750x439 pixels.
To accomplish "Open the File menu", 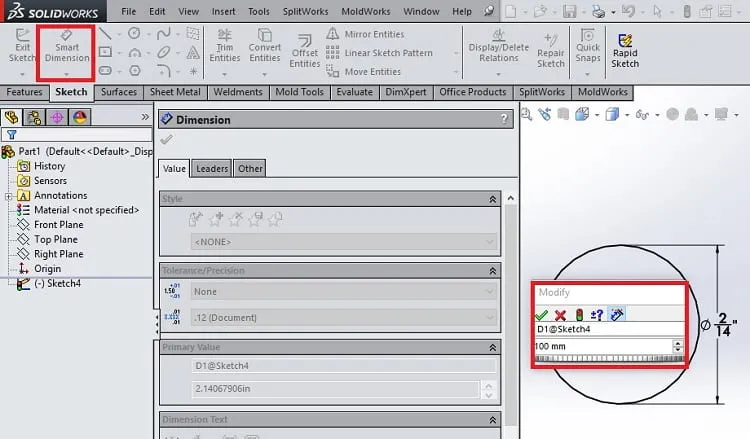I will [x=128, y=11].
